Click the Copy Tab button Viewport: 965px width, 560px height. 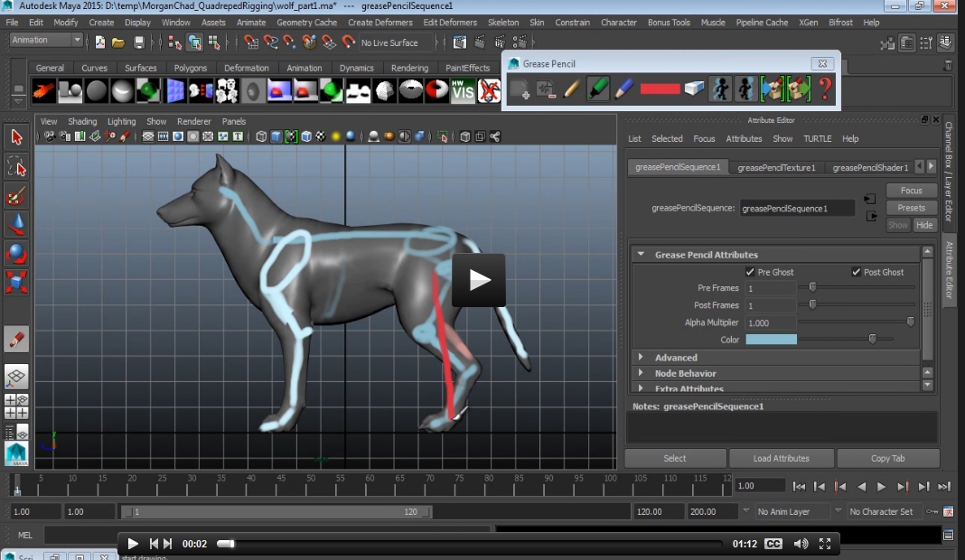point(887,458)
